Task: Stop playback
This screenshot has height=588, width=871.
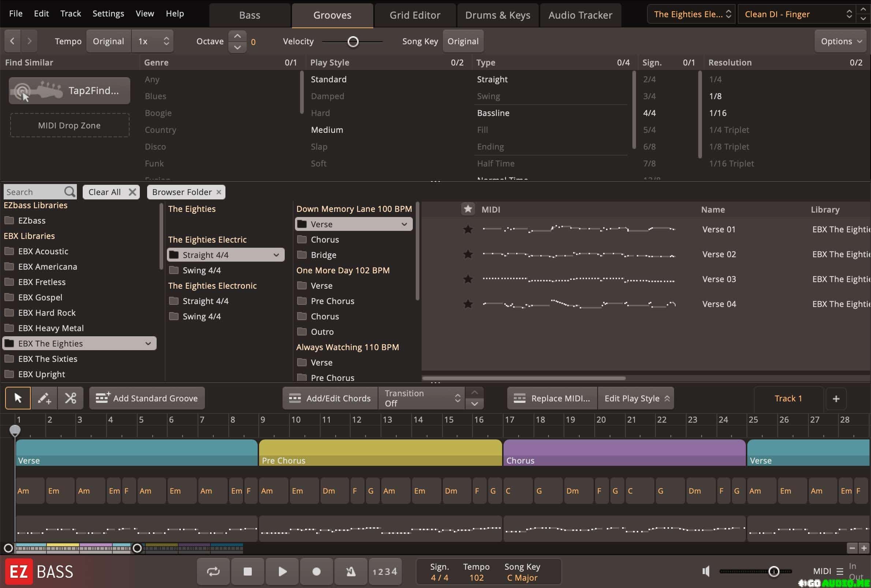Action: tap(248, 572)
